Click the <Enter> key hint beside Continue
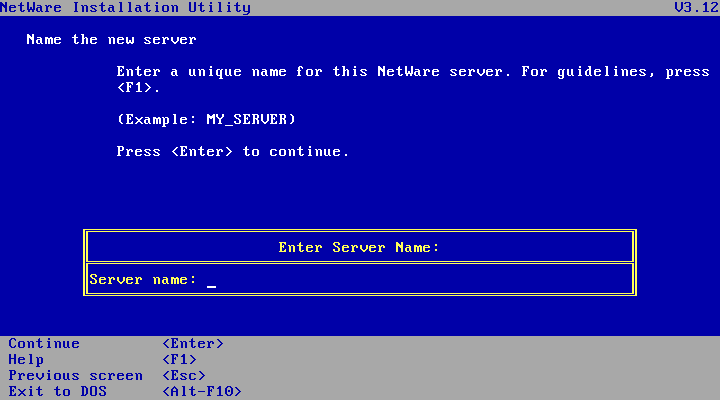This screenshot has width=720, height=400. coord(193,344)
